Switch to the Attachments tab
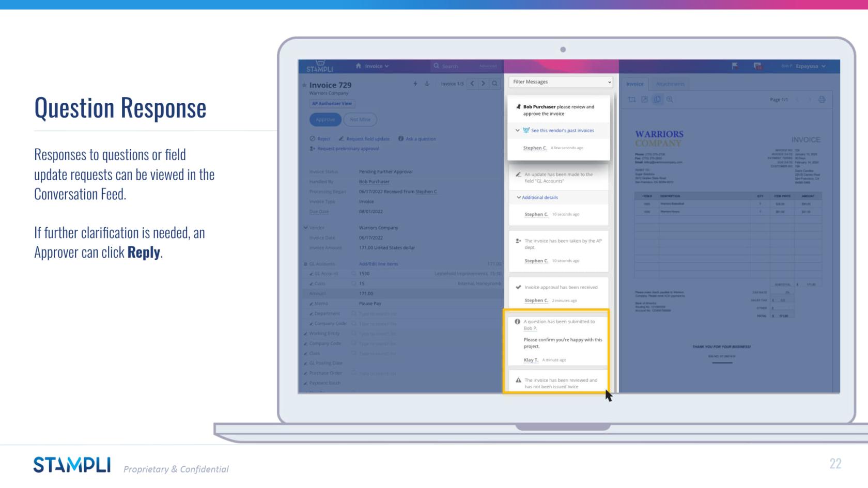The height and width of the screenshot is (488, 868). 670,84
